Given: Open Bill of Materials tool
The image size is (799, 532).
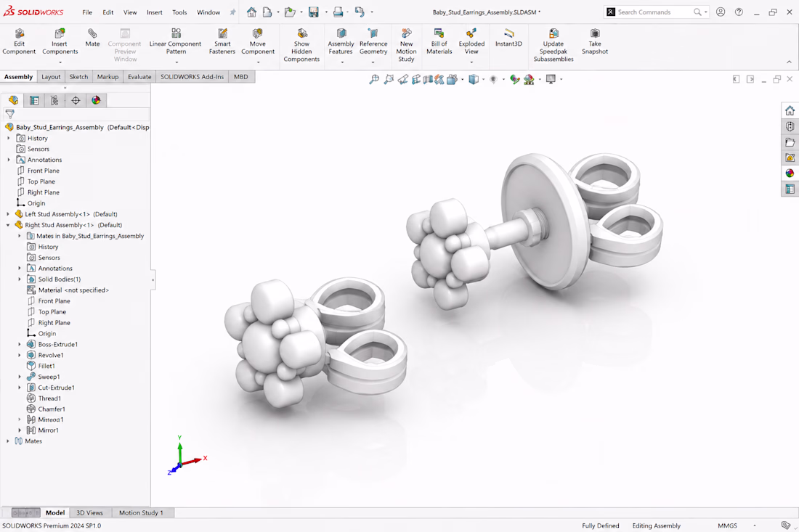Looking at the screenshot, I should pyautogui.click(x=439, y=41).
